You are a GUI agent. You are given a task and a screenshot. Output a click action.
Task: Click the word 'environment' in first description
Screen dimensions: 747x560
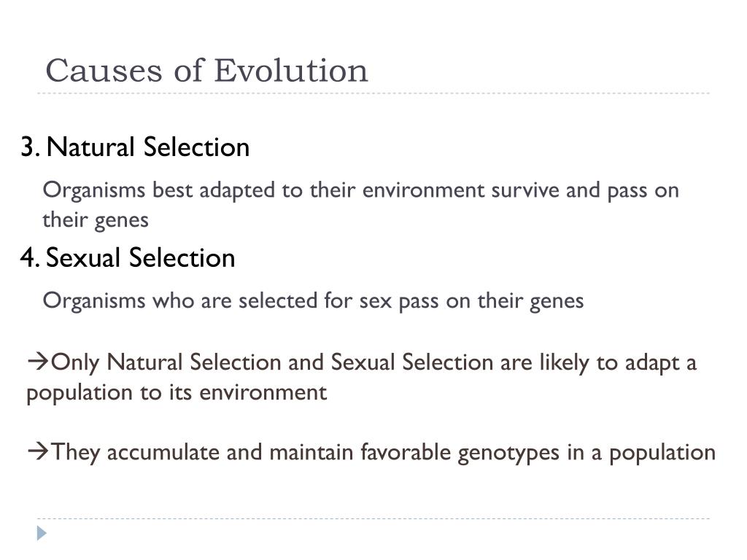click(424, 190)
